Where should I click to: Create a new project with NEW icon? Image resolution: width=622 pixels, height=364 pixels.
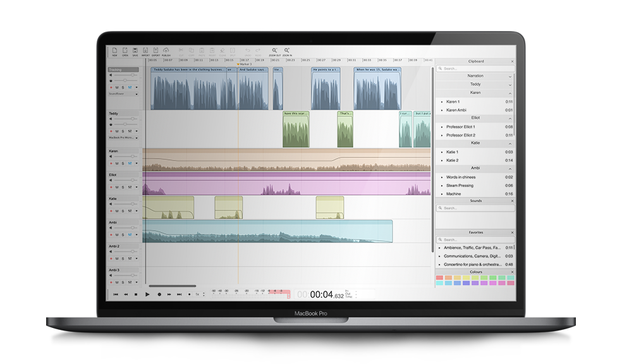click(114, 51)
